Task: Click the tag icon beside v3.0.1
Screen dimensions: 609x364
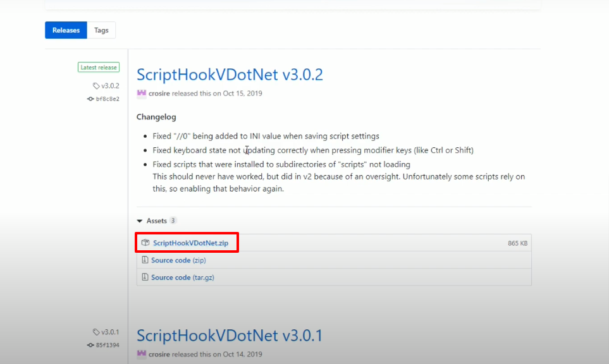Action: 96,332
